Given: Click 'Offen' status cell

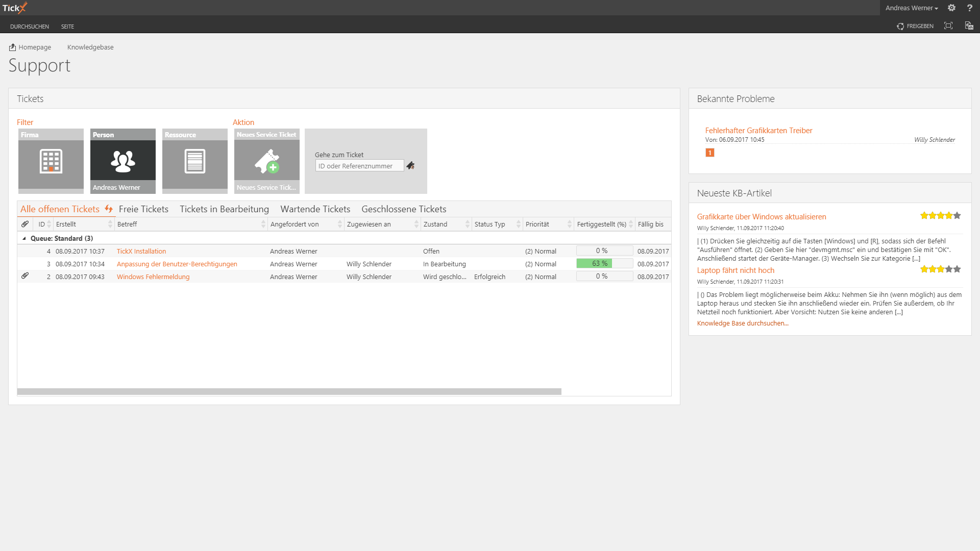Looking at the screenshot, I should point(431,251).
